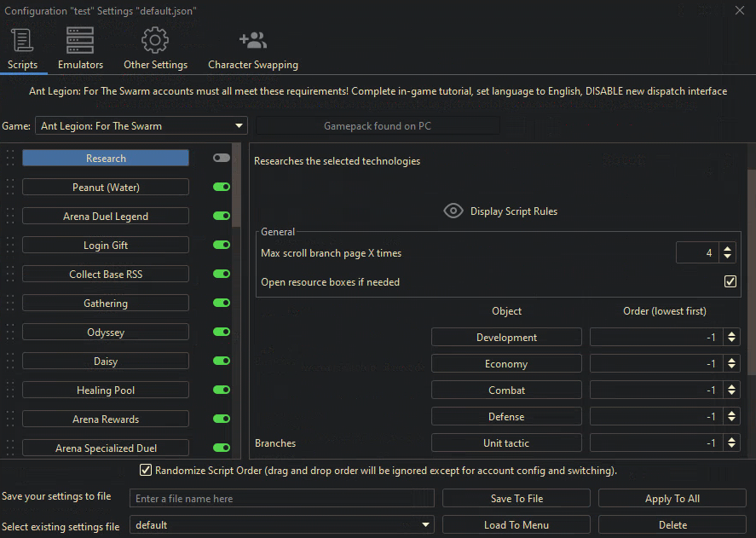Close the configuration settings window
This screenshot has height=538, width=756.
point(740,11)
